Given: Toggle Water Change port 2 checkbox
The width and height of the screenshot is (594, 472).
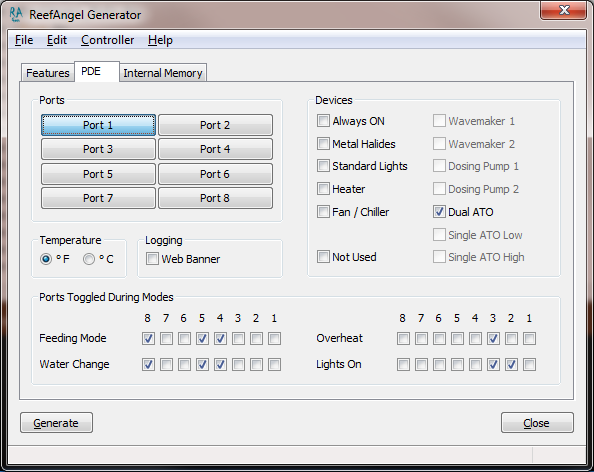Looking at the screenshot, I should [256, 364].
